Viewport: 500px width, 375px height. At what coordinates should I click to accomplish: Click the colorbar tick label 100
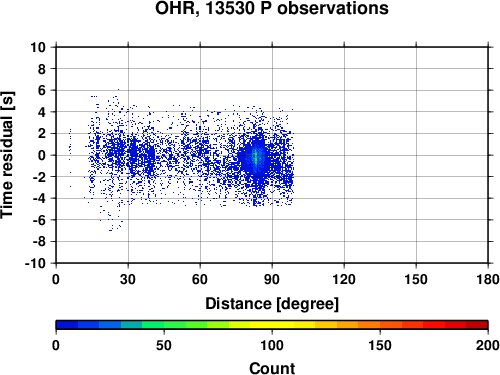272,345
